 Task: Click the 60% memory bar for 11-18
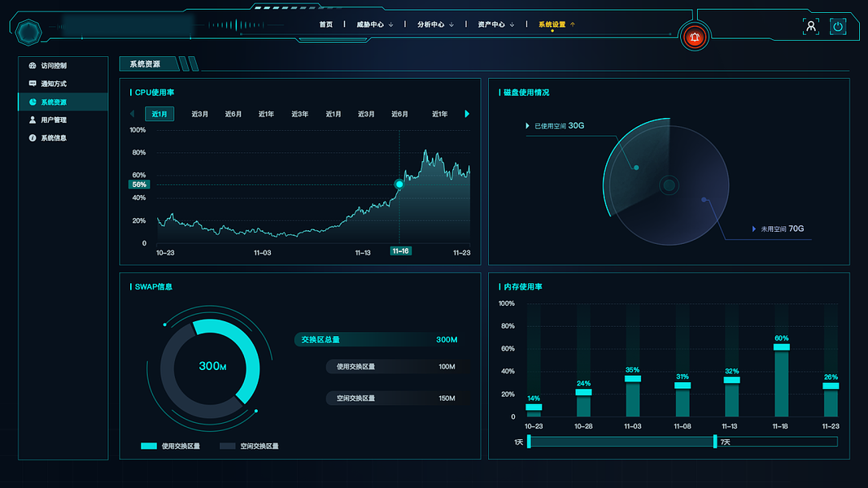(781, 380)
